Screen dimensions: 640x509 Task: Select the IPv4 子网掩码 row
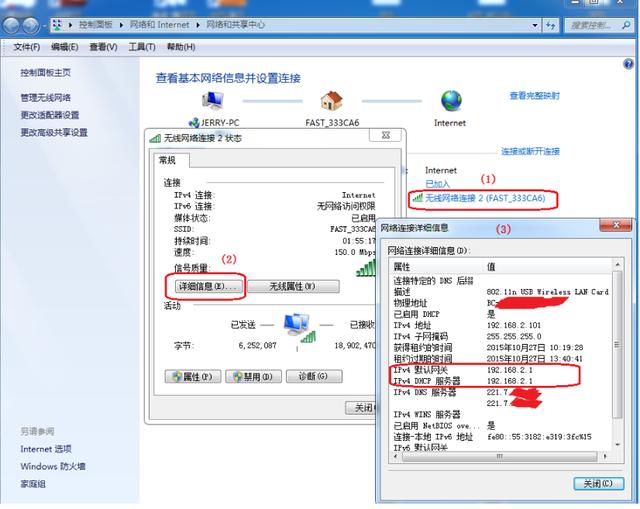coord(501,336)
